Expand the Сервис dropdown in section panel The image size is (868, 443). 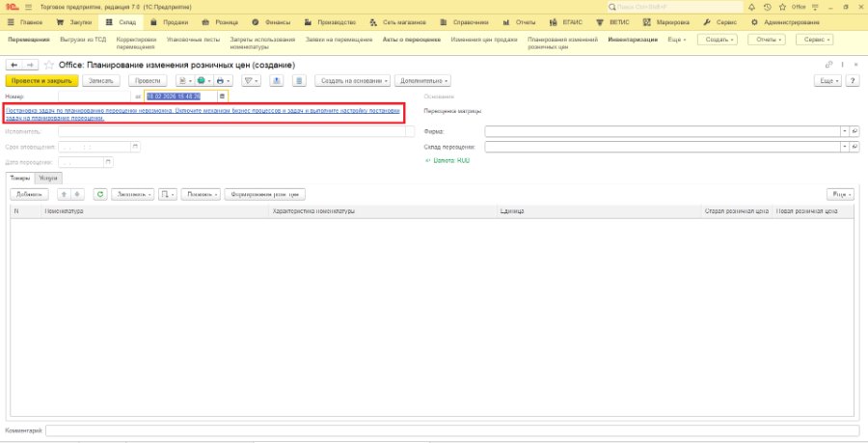[814, 40]
